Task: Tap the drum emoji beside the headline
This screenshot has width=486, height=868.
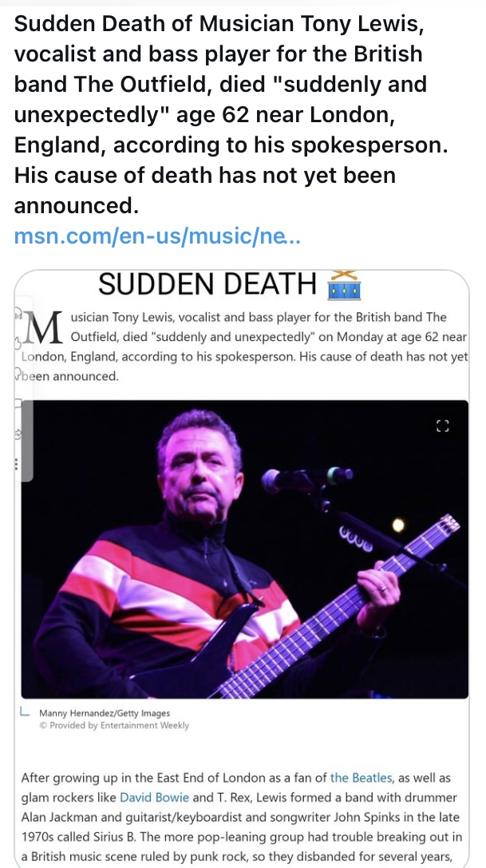Action: [x=344, y=285]
